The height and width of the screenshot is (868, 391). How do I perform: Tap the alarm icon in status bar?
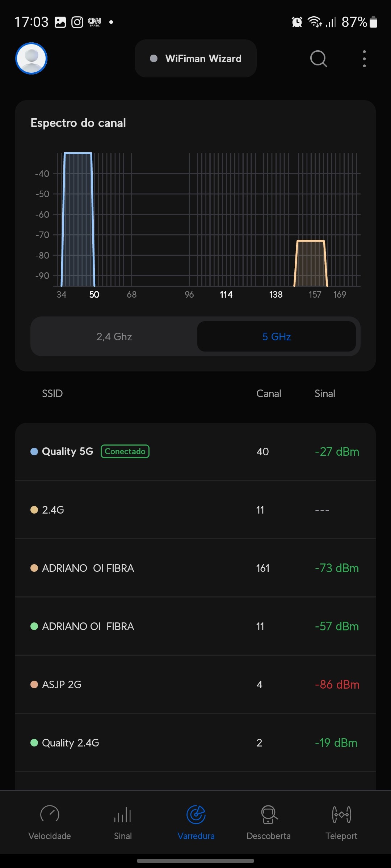click(297, 22)
